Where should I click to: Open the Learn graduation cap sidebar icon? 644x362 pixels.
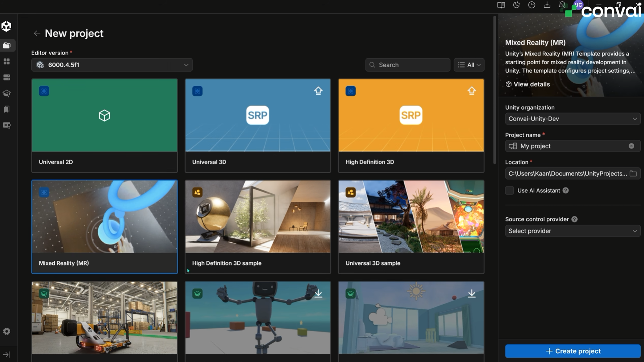pyautogui.click(x=7, y=93)
